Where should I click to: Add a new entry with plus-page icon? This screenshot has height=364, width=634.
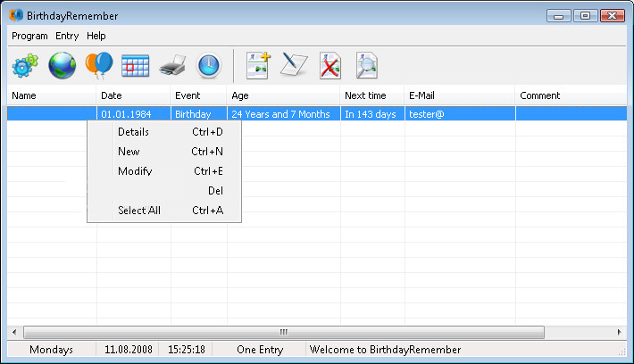[x=258, y=65]
